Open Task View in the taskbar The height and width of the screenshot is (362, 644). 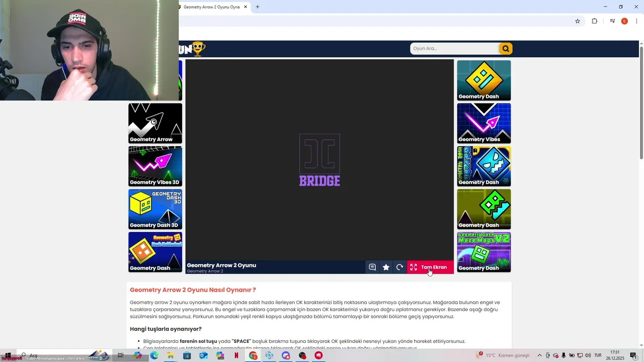coord(121,355)
